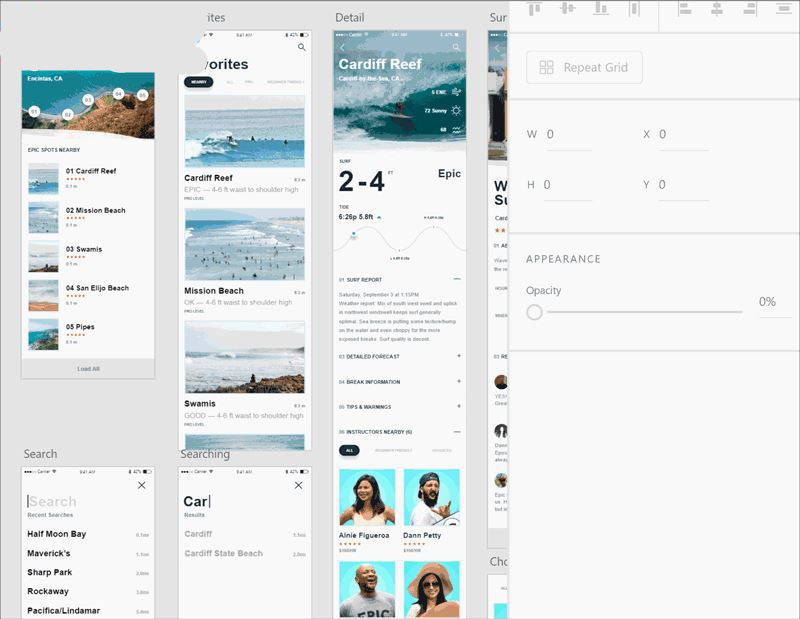800x619 pixels.
Task: Collapse the Instructors Nearby section
Action: [457, 432]
